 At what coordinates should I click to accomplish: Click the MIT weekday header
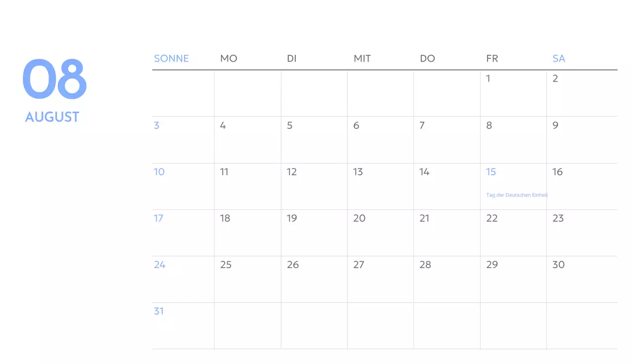pos(362,58)
